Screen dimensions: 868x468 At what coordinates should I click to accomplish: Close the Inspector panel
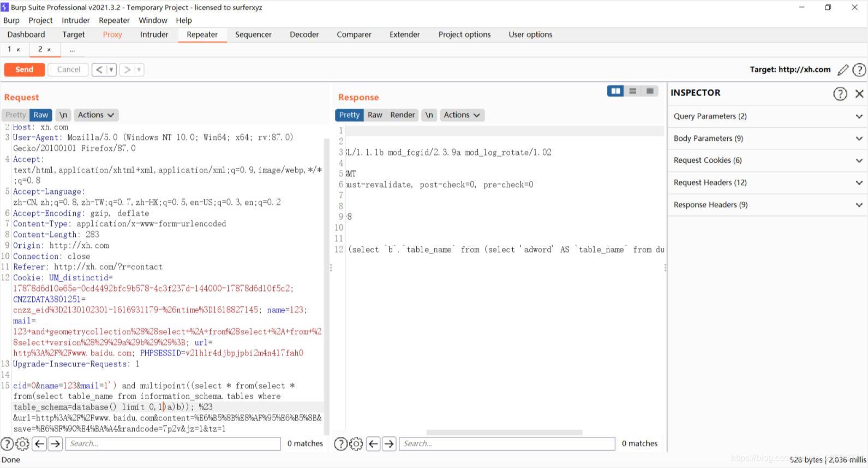(859, 93)
